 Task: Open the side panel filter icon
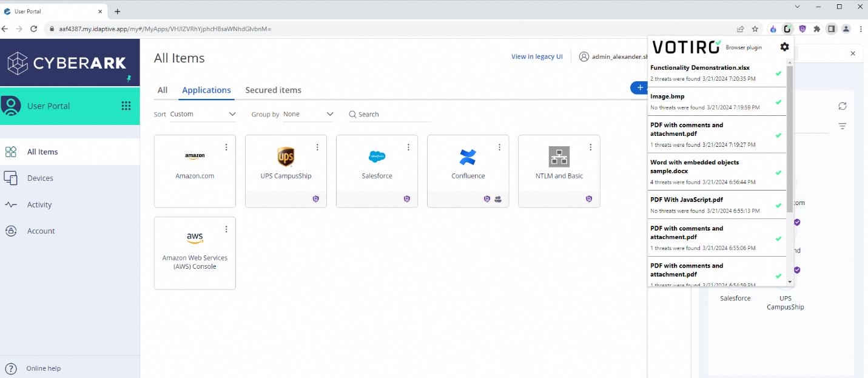843,126
